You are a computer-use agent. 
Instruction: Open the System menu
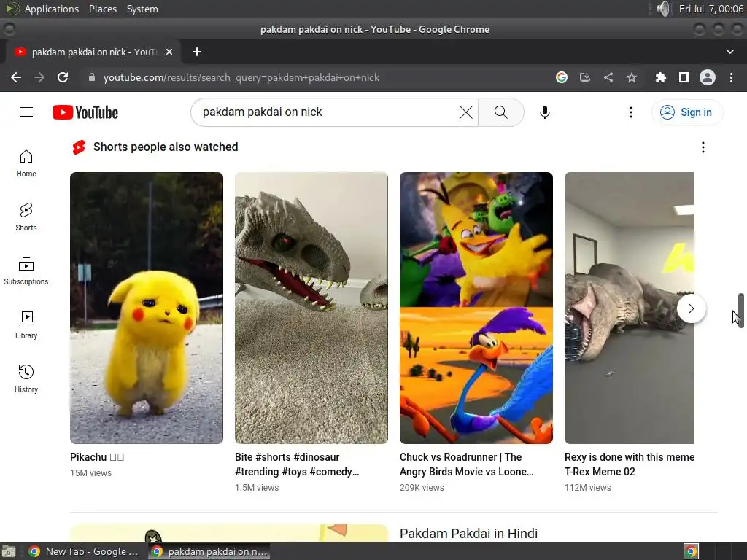(x=142, y=9)
